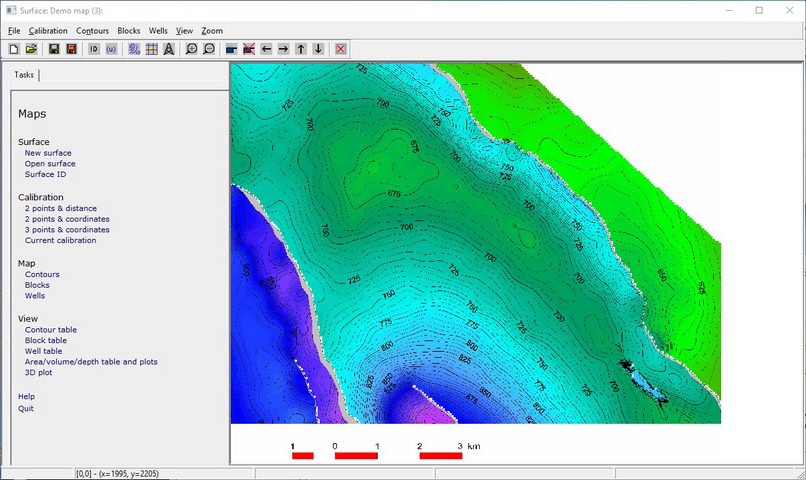Image resolution: width=806 pixels, height=480 pixels.
Task: Click the ID toolbar icon
Action: coord(94,49)
